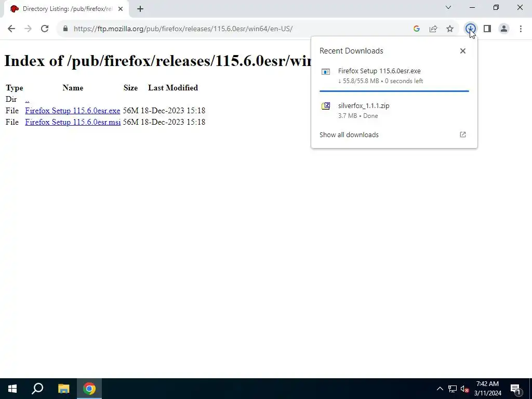Screen dimensions: 532x399
Task: Open network status tray icon
Action: pyautogui.click(x=453, y=389)
